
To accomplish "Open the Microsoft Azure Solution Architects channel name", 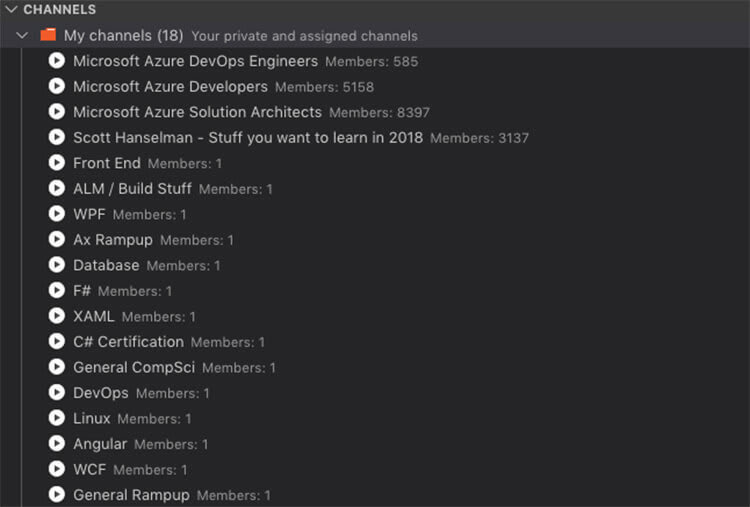I will coord(198,112).
